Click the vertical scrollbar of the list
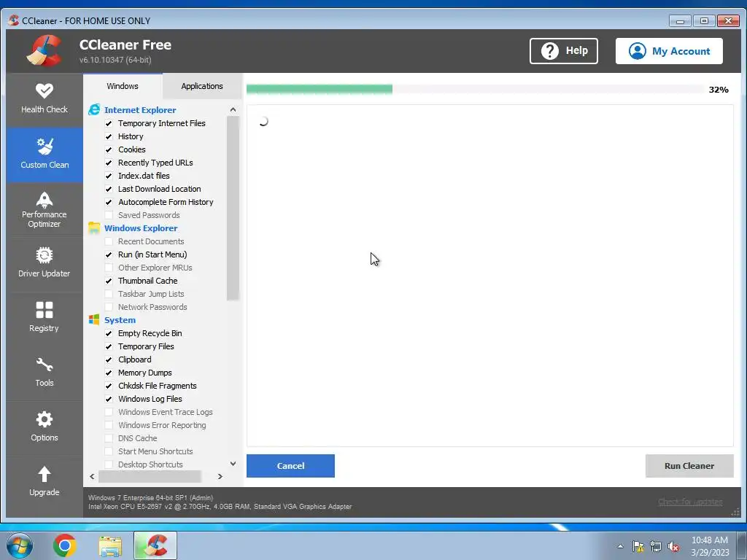The width and height of the screenshot is (747, 560). (x=233, y=209)
